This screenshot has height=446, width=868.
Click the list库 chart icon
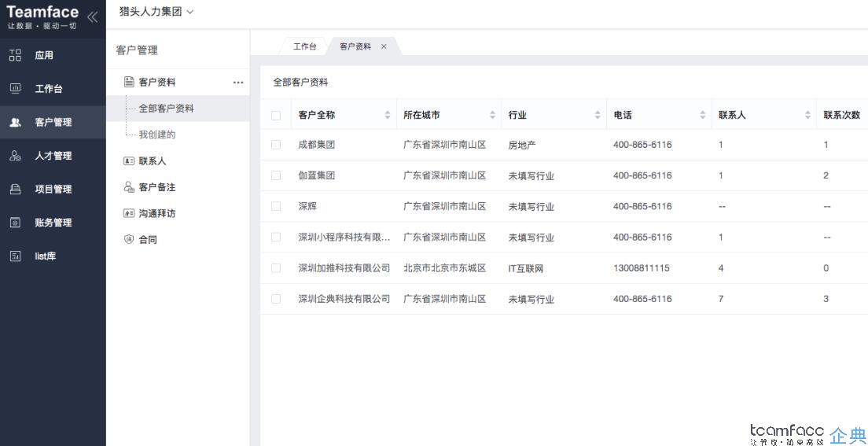(16, 256)
